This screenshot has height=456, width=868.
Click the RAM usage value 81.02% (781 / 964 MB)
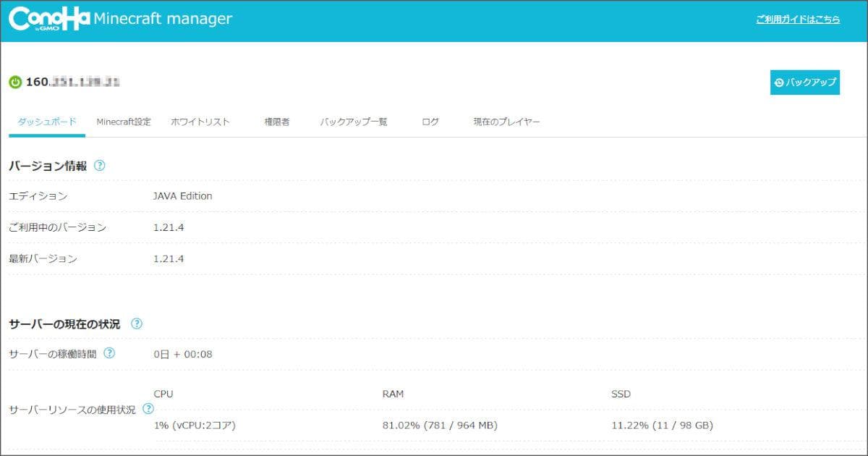(440, 426)
